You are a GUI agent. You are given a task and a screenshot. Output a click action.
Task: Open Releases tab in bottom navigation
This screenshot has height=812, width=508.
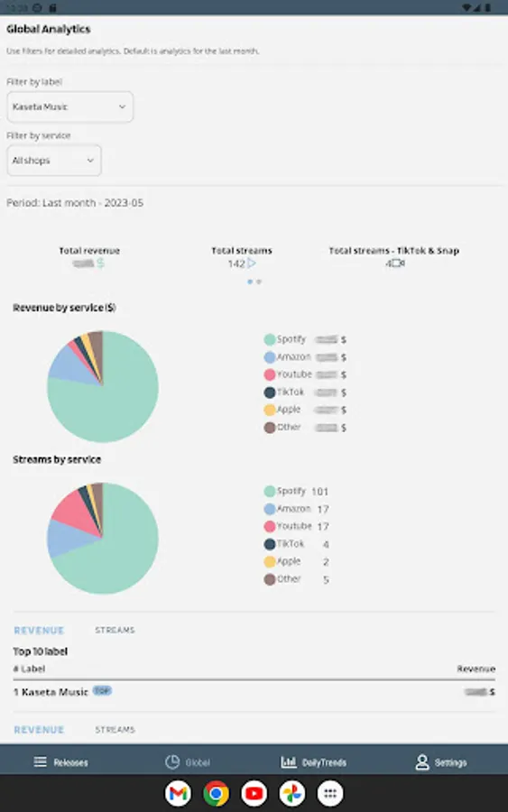pos(61,762)
